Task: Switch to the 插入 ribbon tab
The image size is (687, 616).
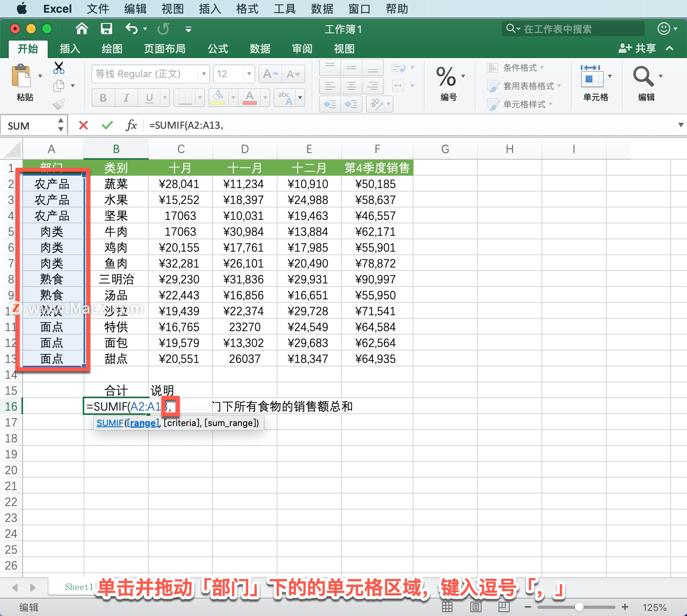Action: (x=70, y=48)
